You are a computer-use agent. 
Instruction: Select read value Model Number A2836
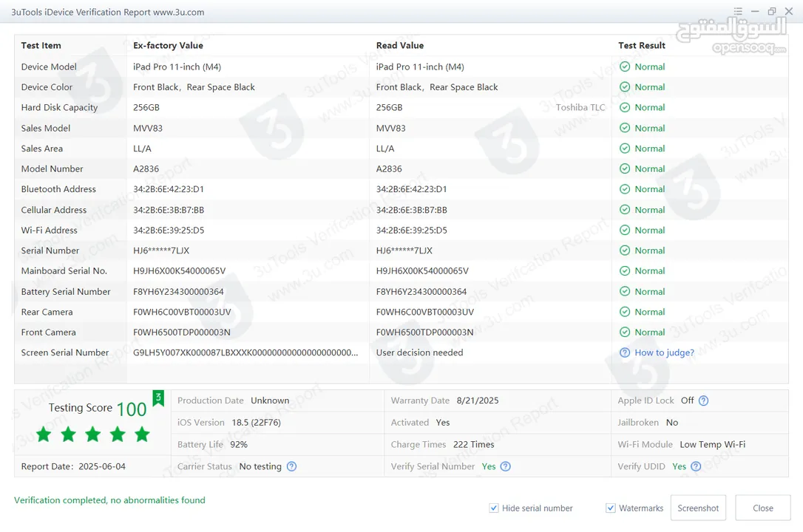(x=389, y=168)
